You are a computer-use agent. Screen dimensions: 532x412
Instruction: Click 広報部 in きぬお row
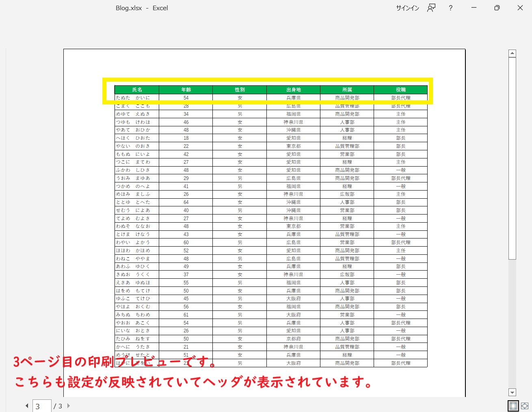point(347,275)
